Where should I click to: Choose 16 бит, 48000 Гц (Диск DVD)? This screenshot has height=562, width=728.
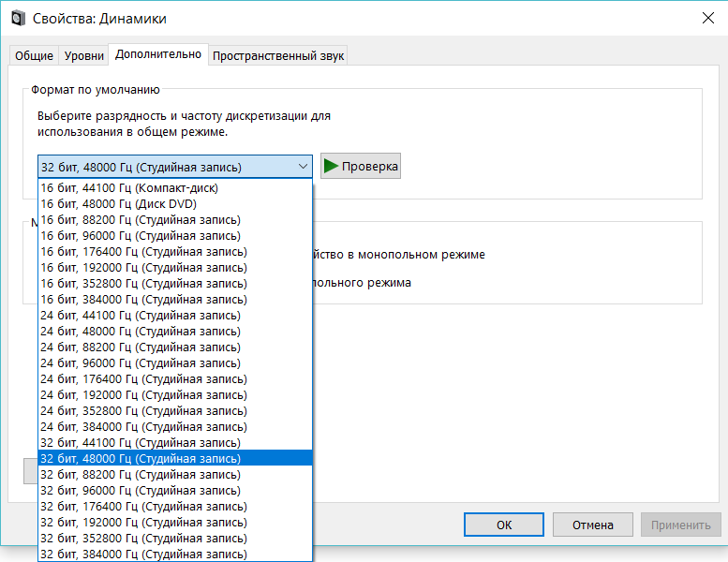[x=175, y=204]
